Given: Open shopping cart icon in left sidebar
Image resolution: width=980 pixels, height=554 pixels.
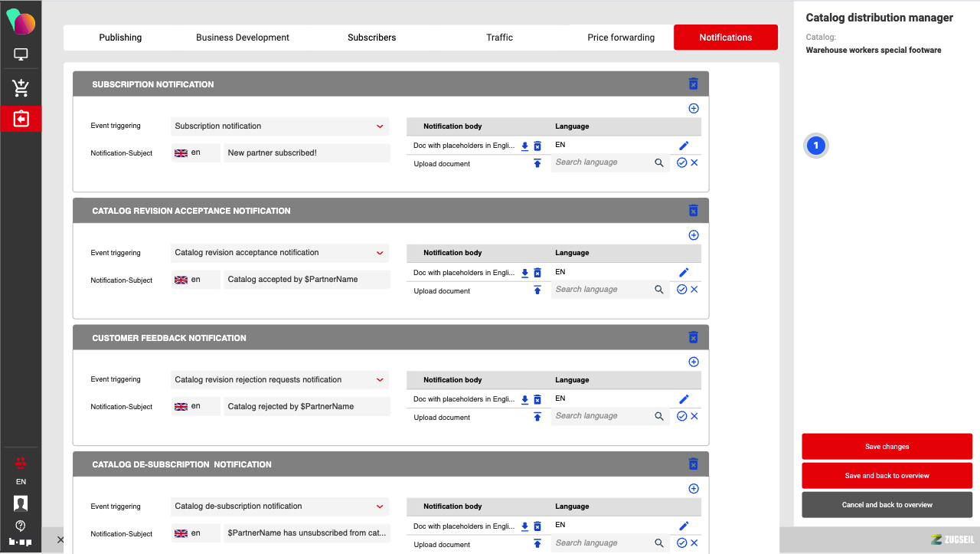Looking at the screenshot, I should 21,89.
